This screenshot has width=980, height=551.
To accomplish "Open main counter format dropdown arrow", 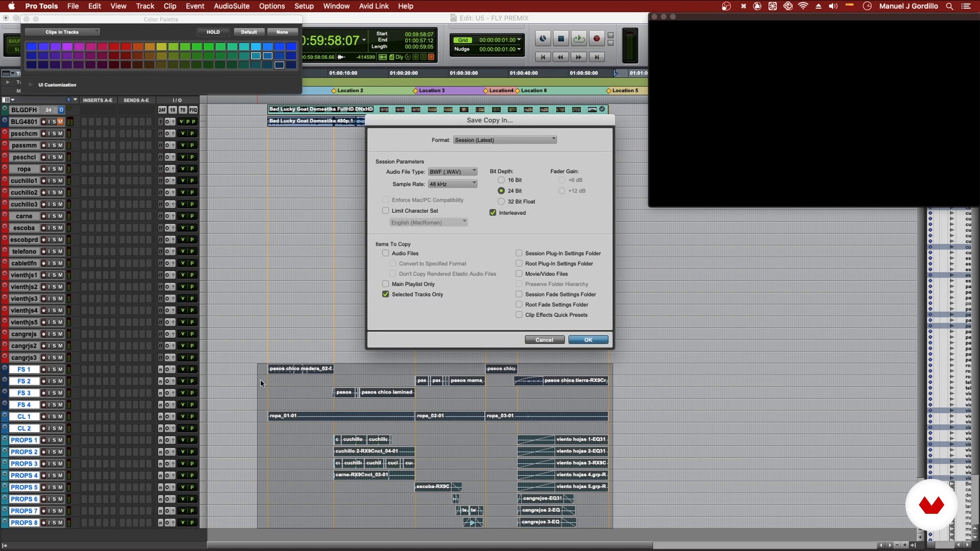I will pyautogui.click(x=364, y=40).
